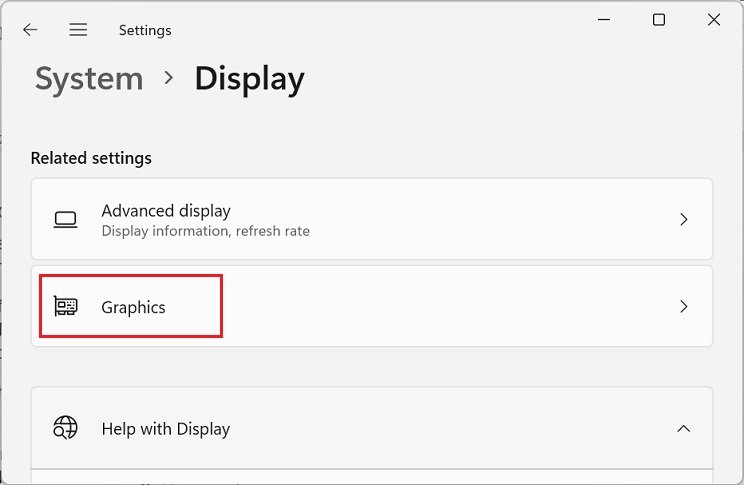Image resolution: width=744 pixels, height=485 pixels.
Task: Open the hamburger navigation menu
Action: tap(78, 30)
